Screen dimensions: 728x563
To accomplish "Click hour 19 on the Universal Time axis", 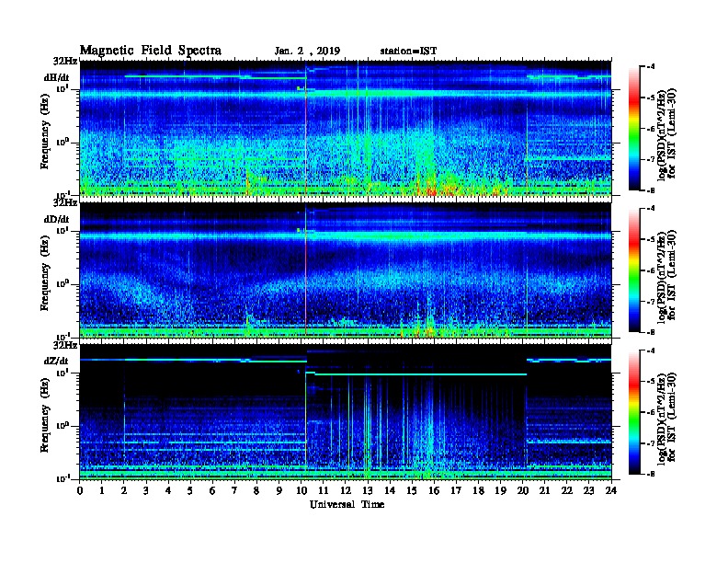I will pyautogui.click(x=500, y=490).
